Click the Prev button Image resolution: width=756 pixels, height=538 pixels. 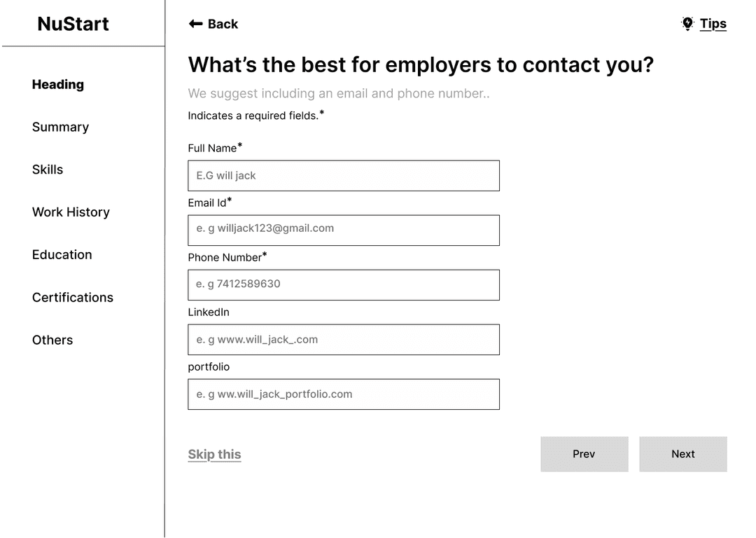click(x=584, y=454)
